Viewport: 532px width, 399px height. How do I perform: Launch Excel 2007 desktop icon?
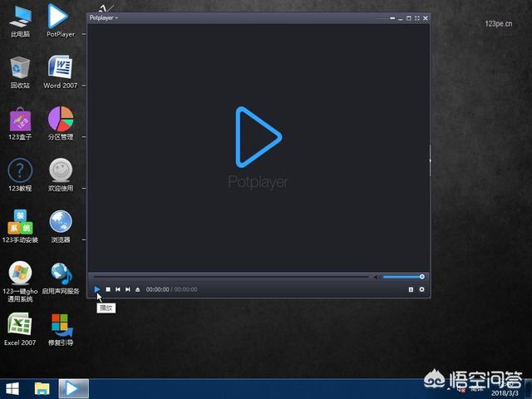pos(20,329)
